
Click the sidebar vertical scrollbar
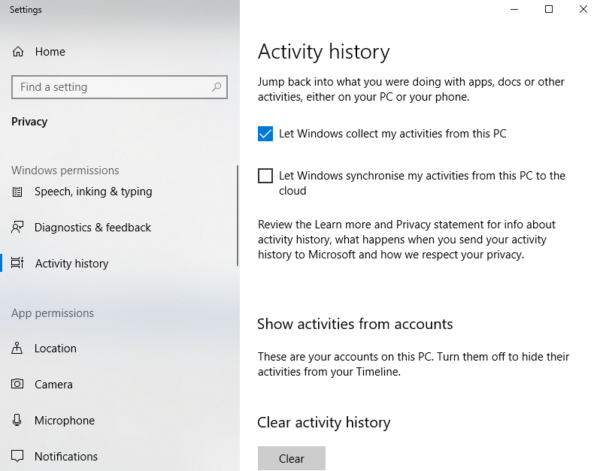(238, 215)
